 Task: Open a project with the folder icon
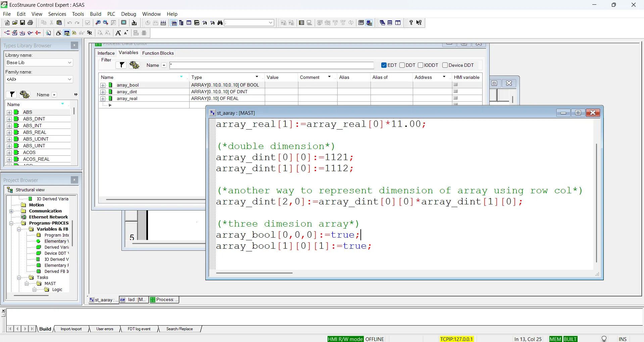coord(15,23)
